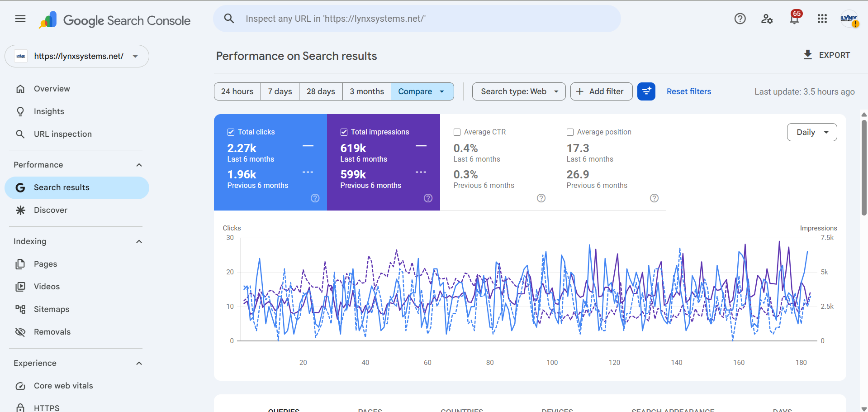Click the URL inspection magnifier icon
The image size is (868, 412).
click(x=20, y=134)
